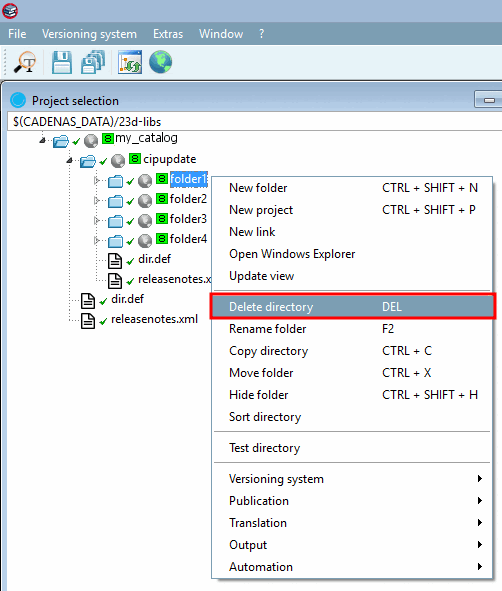502x591 pixels.
Task: Expand the folder4 tree node
Action: (x=96, y=240)
